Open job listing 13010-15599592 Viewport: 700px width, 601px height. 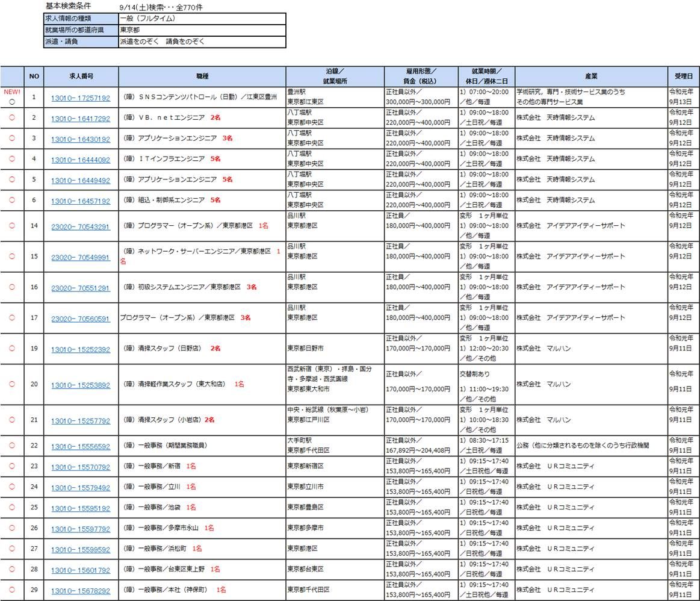coord(81,549)
